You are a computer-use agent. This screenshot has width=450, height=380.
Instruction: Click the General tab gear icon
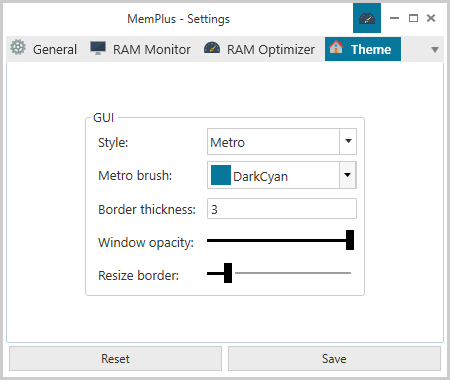click(18, 47)
